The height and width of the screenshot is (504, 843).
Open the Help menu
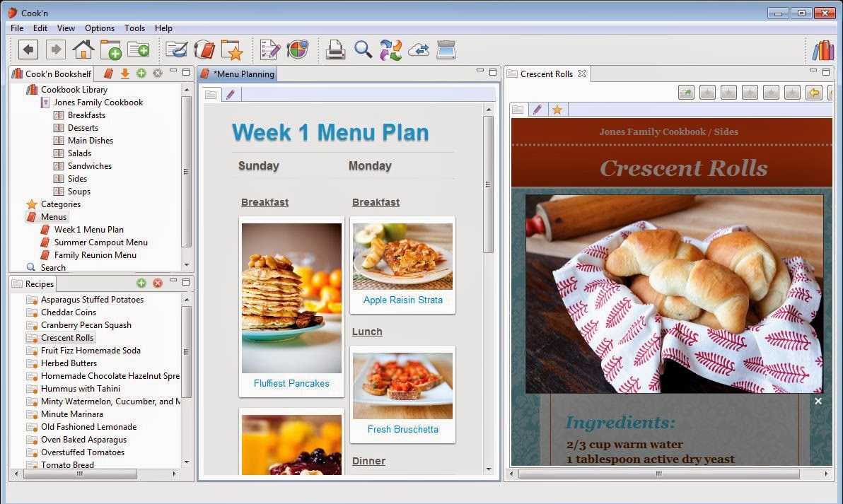point(163,28)
